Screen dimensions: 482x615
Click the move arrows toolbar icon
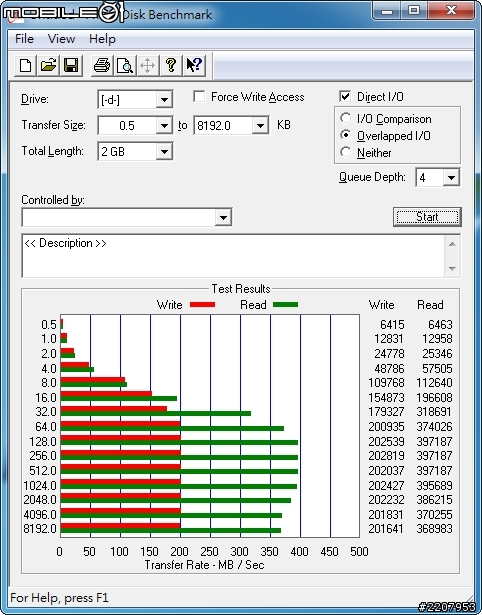pos(147,65)
